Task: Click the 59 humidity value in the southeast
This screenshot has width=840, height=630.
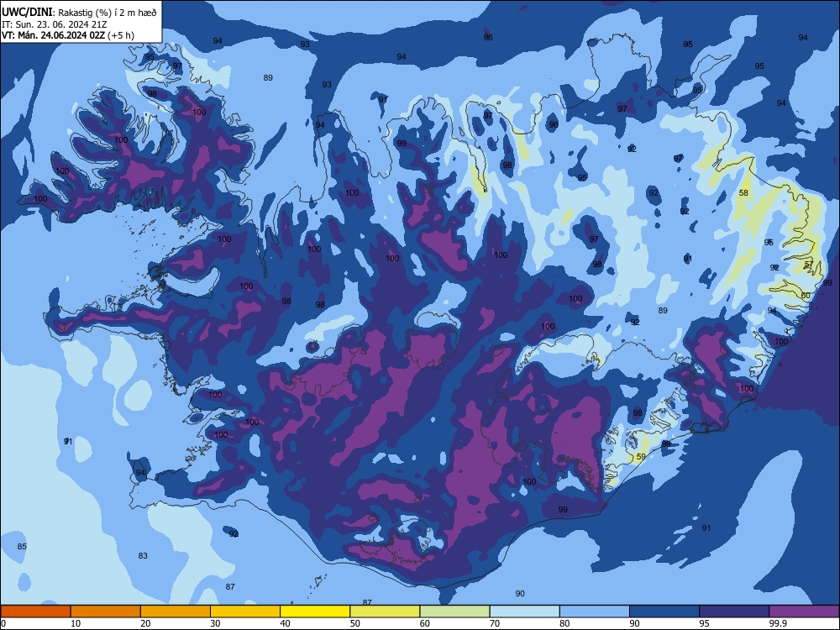Action: (x=641, y=457)
